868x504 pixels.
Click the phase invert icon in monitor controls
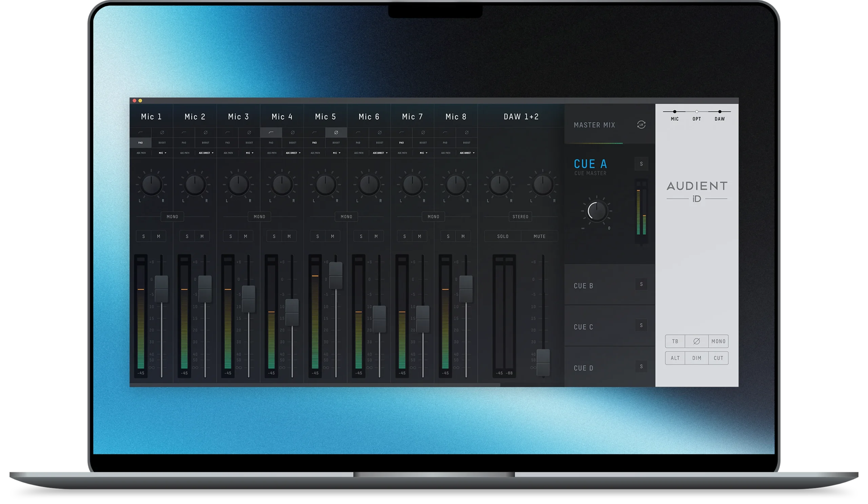696,341
